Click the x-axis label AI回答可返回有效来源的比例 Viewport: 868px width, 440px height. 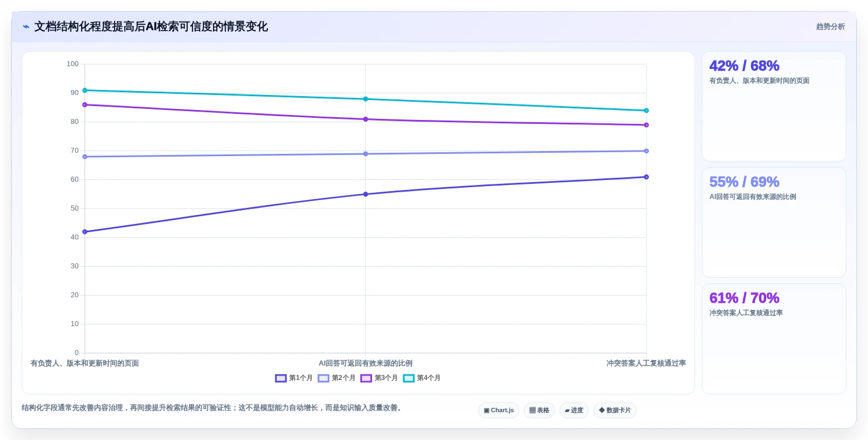(x=366, y=363)
